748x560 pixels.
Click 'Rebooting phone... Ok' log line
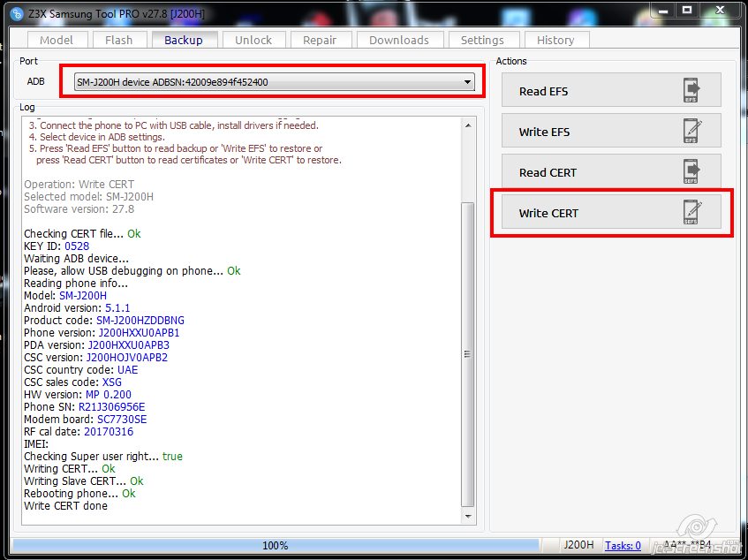[79, 493]
